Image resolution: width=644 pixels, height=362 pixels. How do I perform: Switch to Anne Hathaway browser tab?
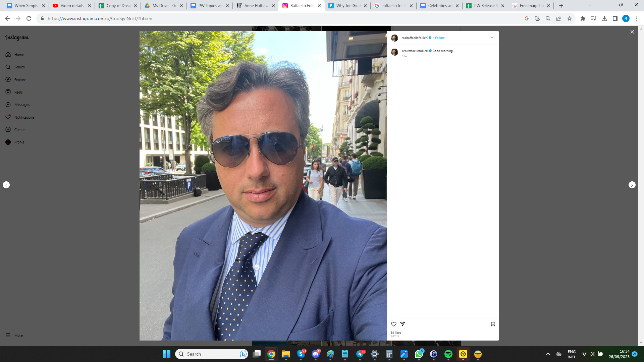(x=255, y=6)
